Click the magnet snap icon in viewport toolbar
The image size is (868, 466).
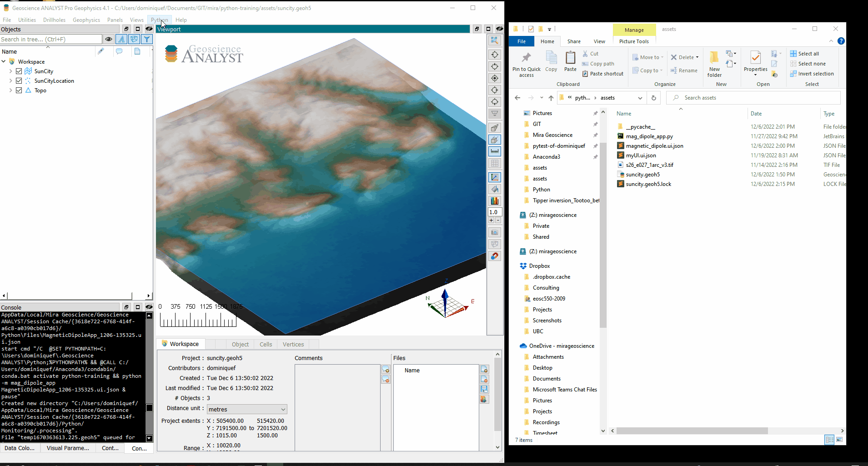pyautogui.click(x=495, y=256)
